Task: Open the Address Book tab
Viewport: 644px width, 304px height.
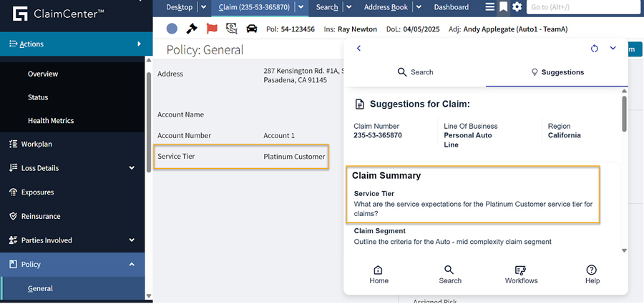Action: (x=386, y=7)
